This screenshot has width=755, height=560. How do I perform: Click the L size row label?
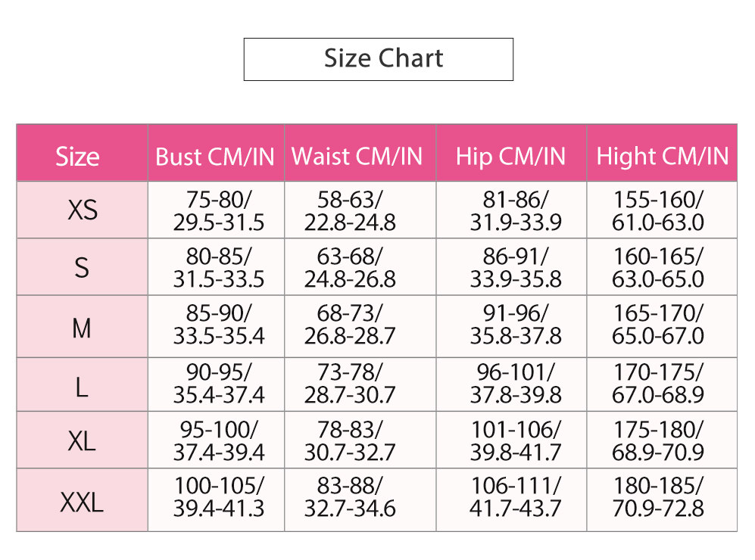[83, 384]
